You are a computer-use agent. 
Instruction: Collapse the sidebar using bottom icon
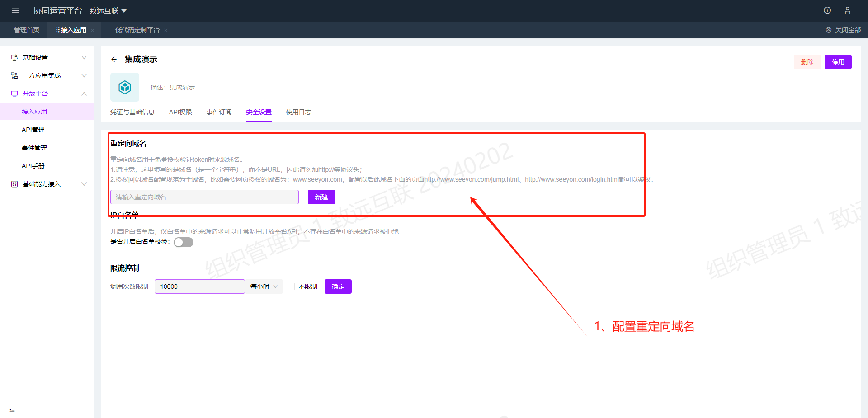point(12,409)
